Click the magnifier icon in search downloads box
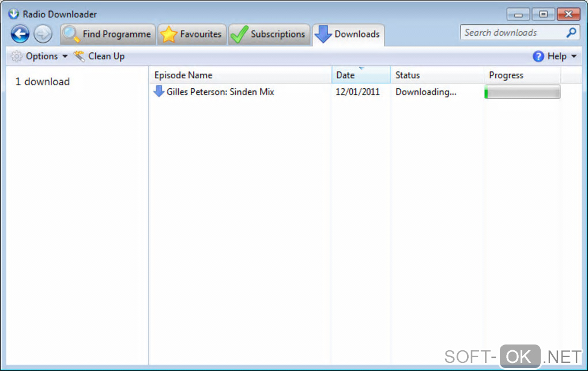 (571, 33)
